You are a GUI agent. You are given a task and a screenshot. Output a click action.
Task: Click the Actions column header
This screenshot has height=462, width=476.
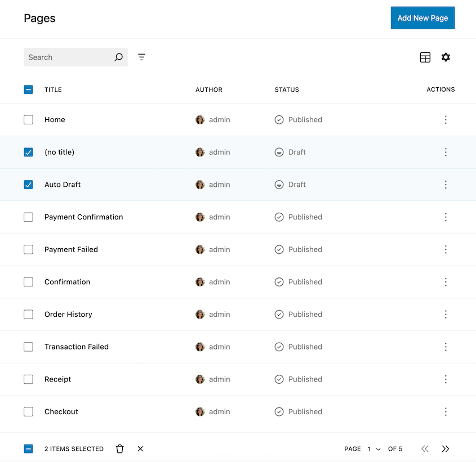point(441,89)
